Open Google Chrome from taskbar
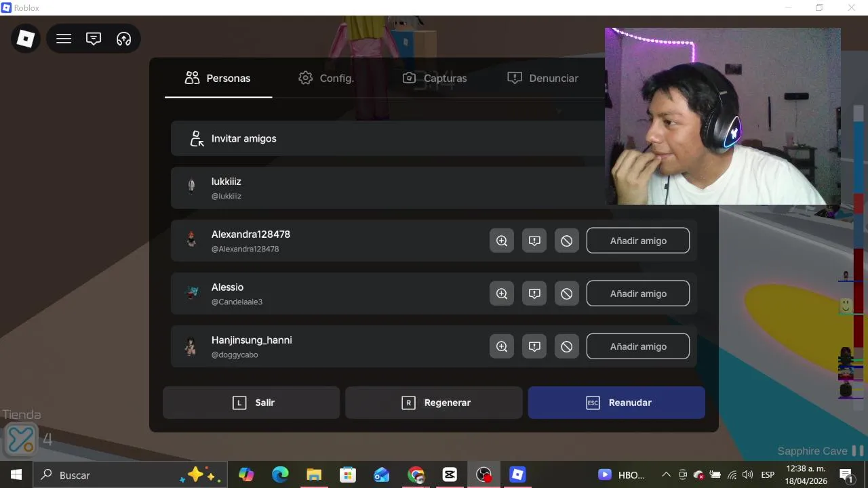This screenshot has height=488, width=868. (416, 474)
